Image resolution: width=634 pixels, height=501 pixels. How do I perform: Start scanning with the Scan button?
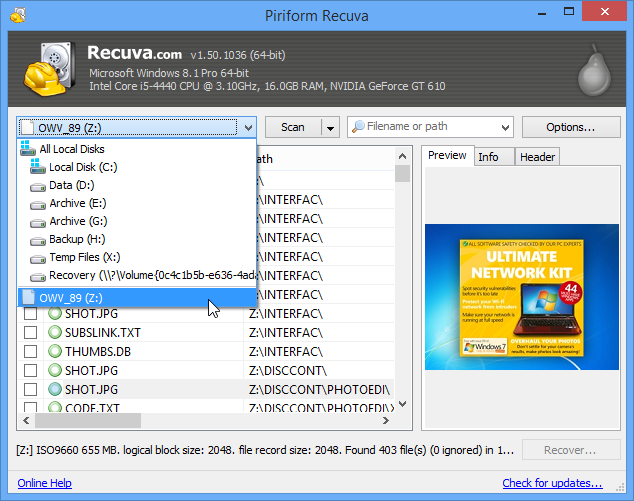[x=293, y=127]
